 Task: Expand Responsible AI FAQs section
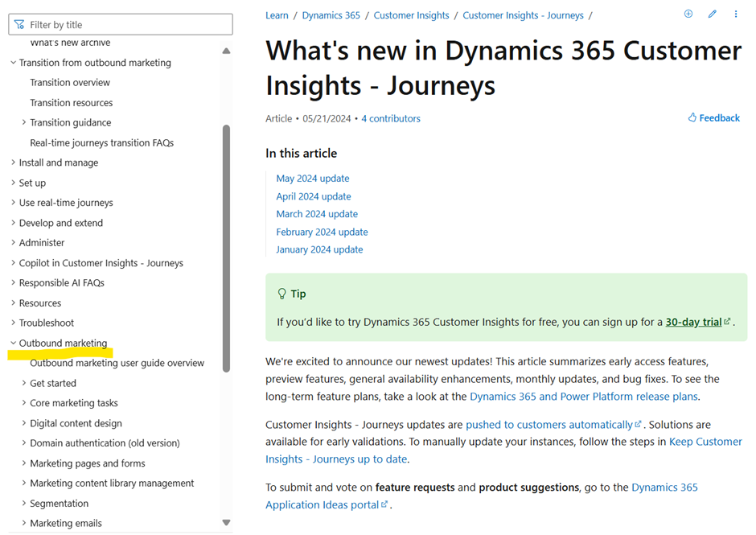tap(13, 282)
